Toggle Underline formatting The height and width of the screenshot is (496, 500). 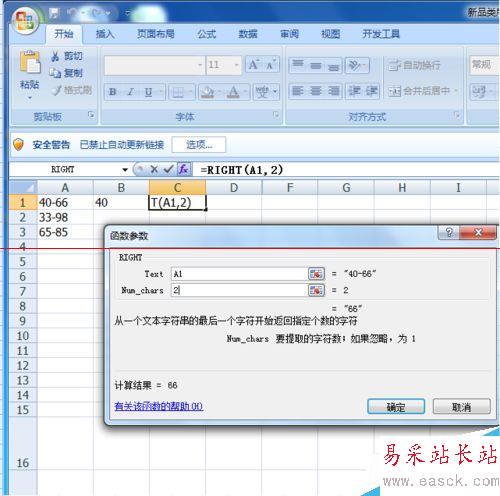[x=149, y=92]
